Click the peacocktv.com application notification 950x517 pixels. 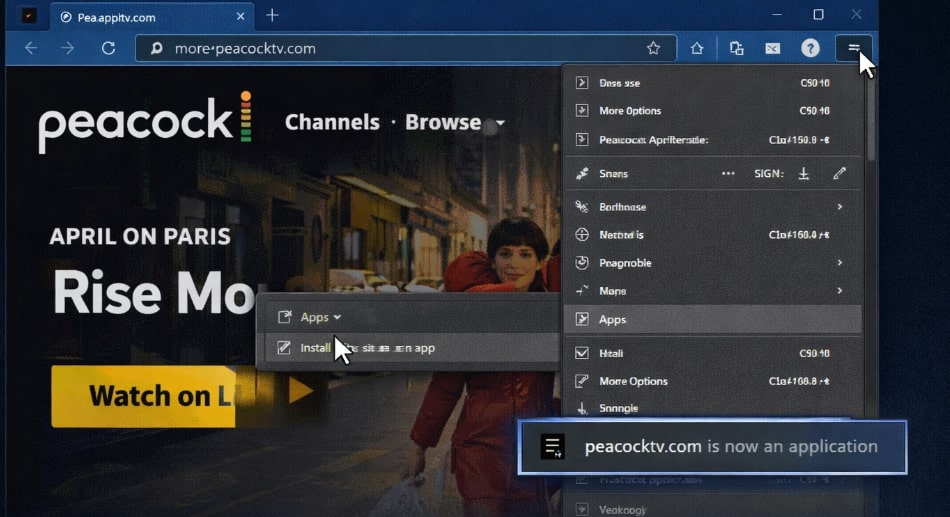point(712,447)
